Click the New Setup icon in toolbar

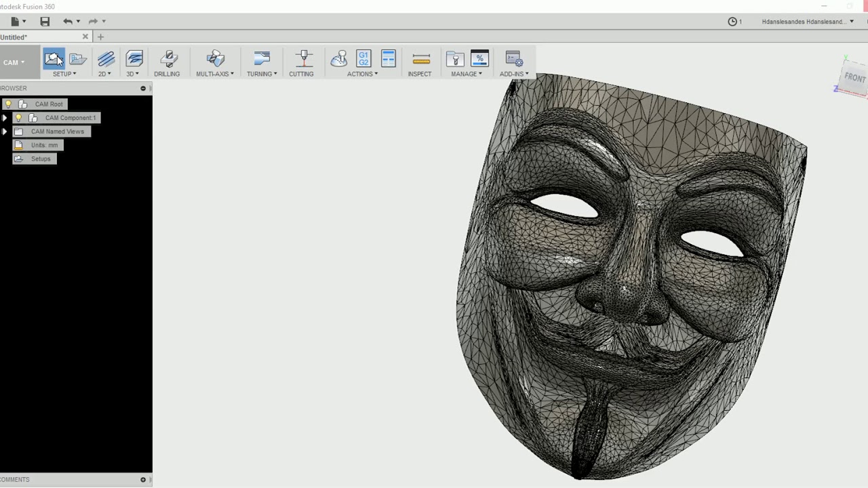pos(54,59)
